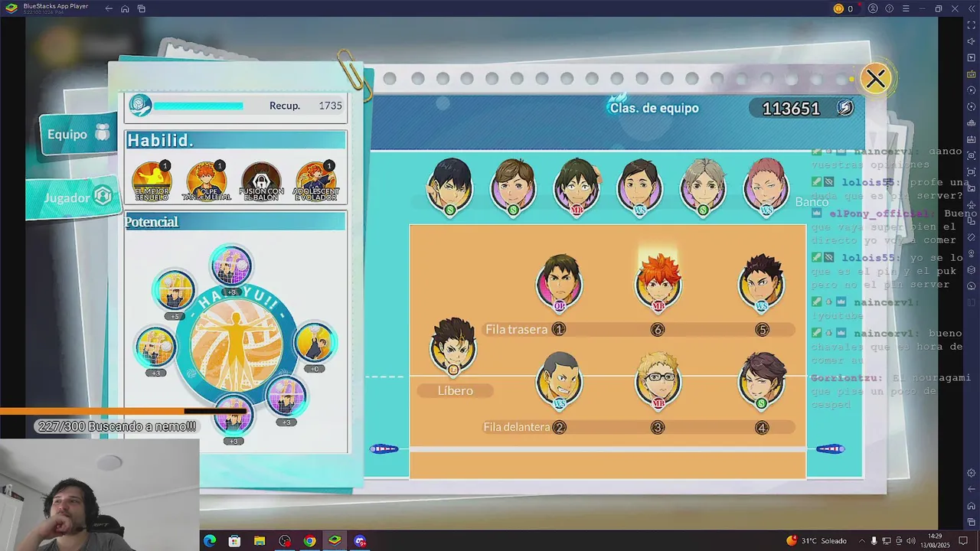Click the Líbero label
The image size is (980, 551).
(x=456, y=391)
